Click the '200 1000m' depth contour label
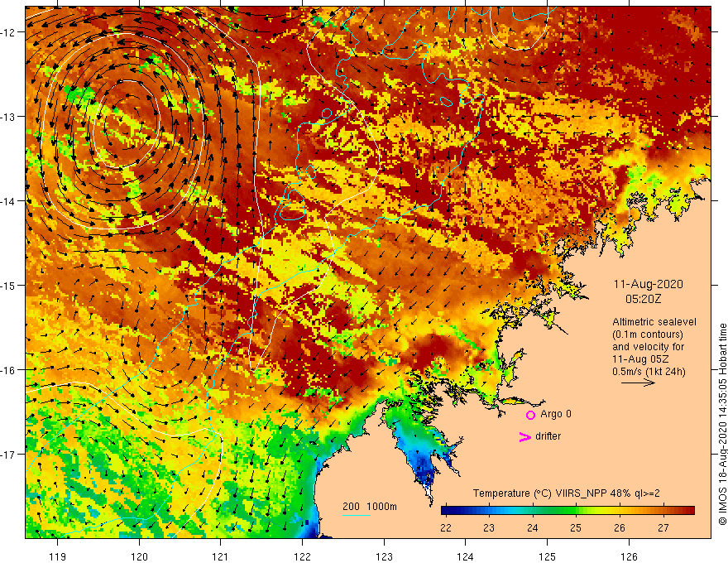Image resolution: width=728 pixels, height=563 pixels. pos(370,507)
